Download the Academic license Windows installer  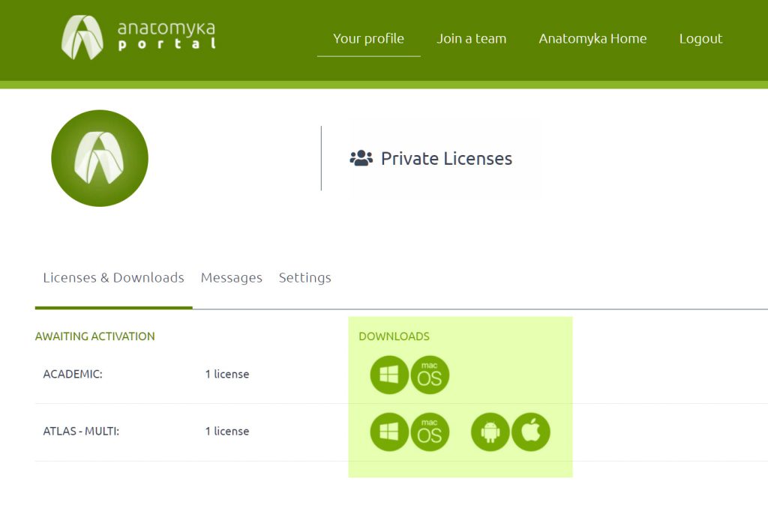(x=389, y=375)
